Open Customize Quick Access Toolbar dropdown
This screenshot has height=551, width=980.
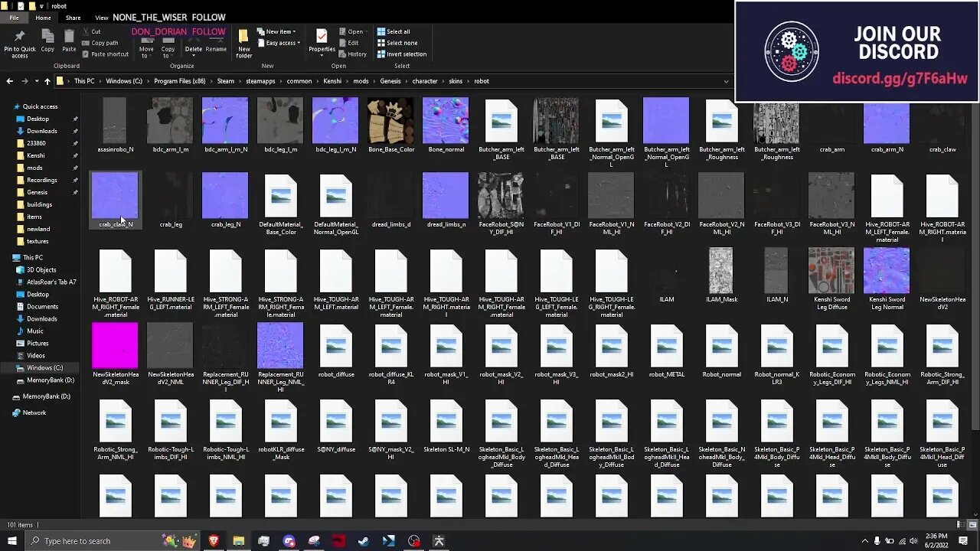click(x=41, y=6)
